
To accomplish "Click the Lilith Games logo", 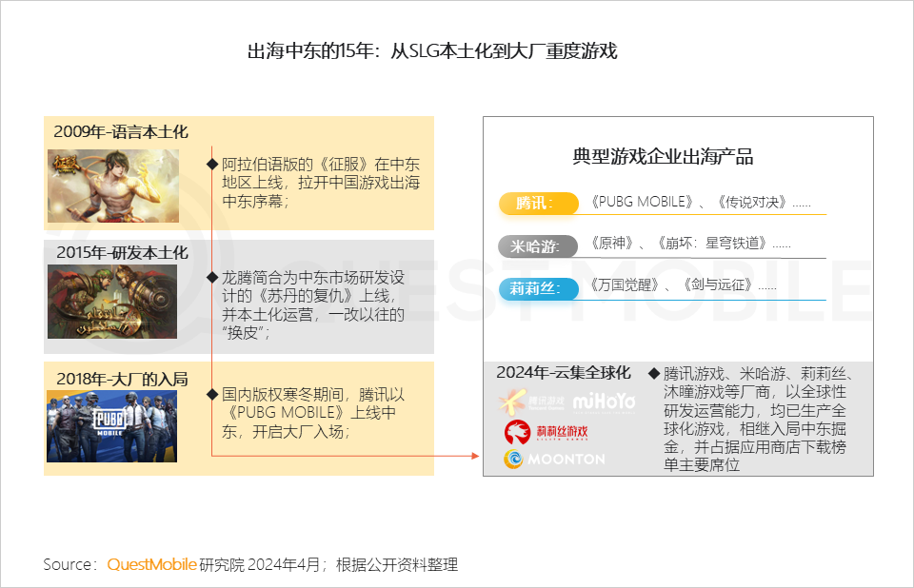I will (x=546, y=432).
